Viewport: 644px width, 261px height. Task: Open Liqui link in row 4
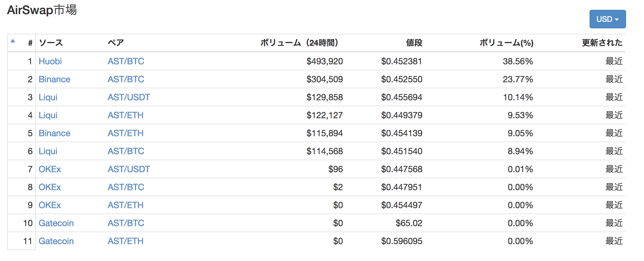point(48,115)
